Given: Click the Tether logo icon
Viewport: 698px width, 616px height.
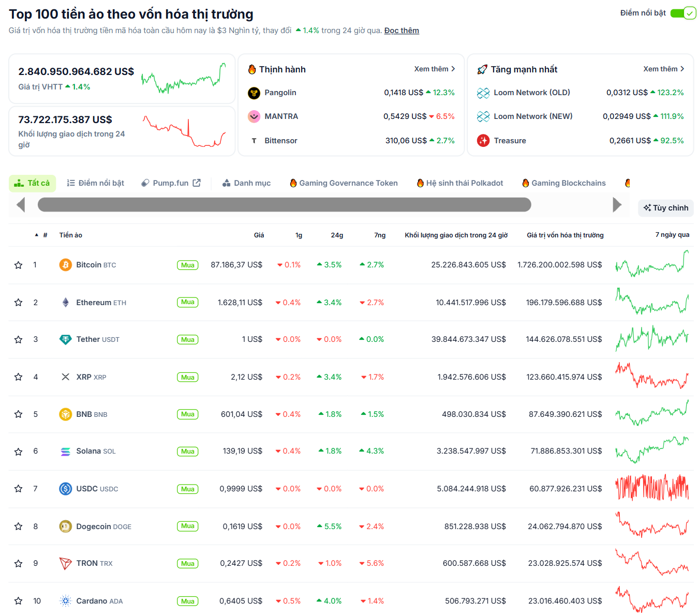Looking at the screenshot, I should point(65,340).
